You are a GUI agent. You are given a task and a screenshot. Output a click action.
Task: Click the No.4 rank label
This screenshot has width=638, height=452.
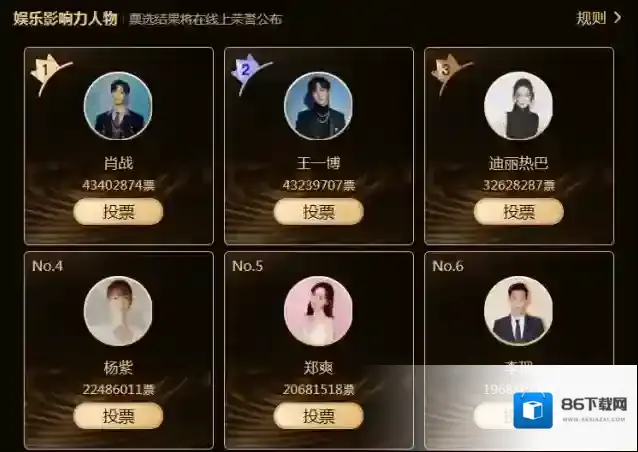(x=48, y=266)
